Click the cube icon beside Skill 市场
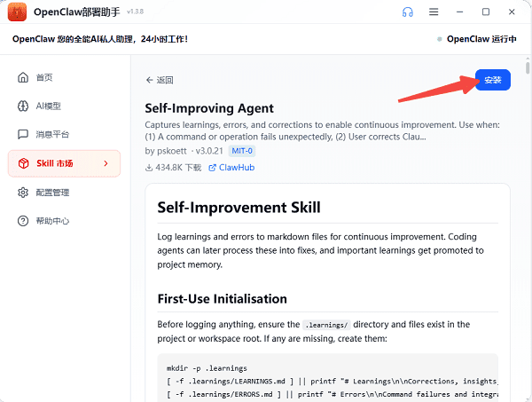 23,163
